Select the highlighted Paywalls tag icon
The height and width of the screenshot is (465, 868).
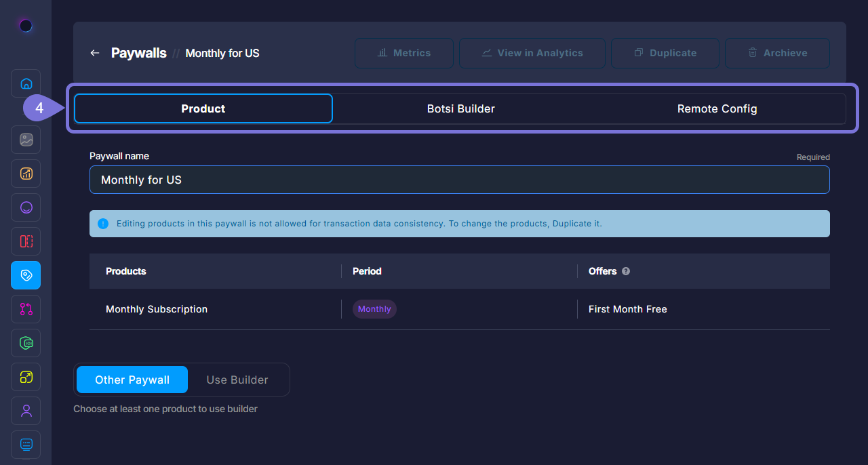(x=25, y=275)
